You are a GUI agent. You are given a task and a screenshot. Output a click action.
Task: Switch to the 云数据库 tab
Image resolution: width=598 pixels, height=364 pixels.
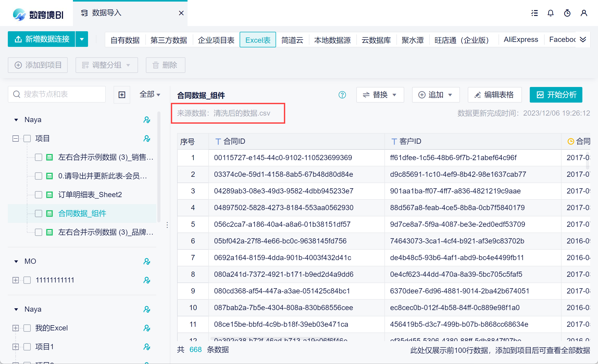click(376, 40)
